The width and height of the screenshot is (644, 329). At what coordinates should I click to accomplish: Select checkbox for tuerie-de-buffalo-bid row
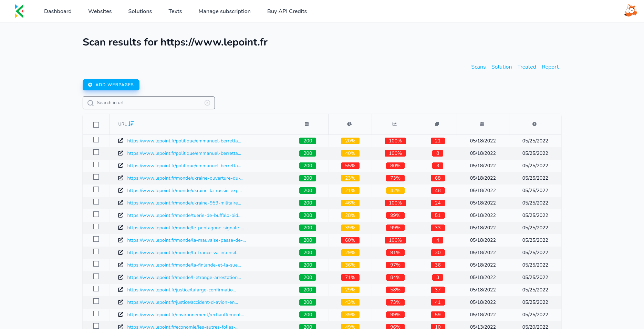(x=96, y=214)
